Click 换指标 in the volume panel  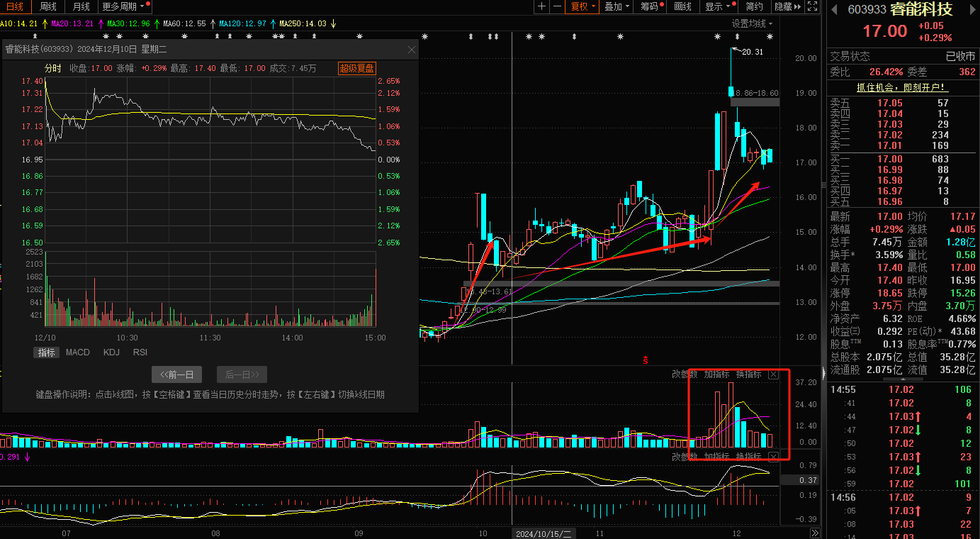tap(749, 374)
